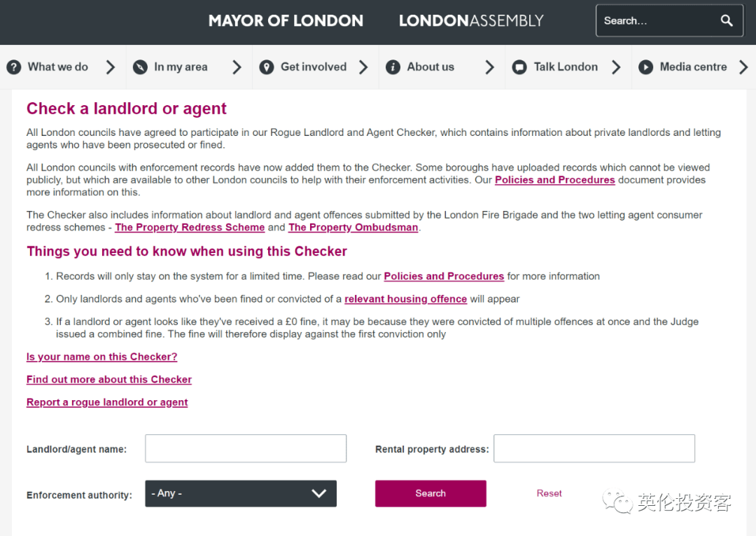Open the Media centre menu item
The image size is (756, 536).
(x=693, y=67)
